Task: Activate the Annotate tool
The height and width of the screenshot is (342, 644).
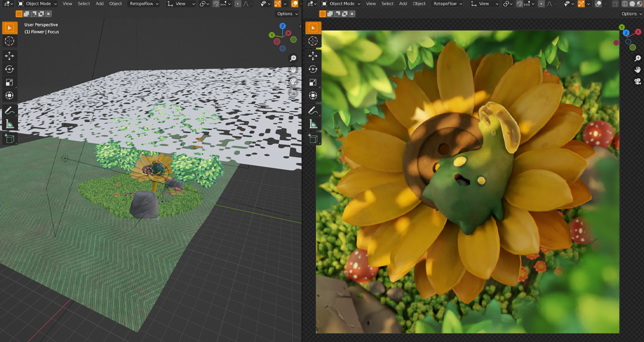Action: point(9,110)
